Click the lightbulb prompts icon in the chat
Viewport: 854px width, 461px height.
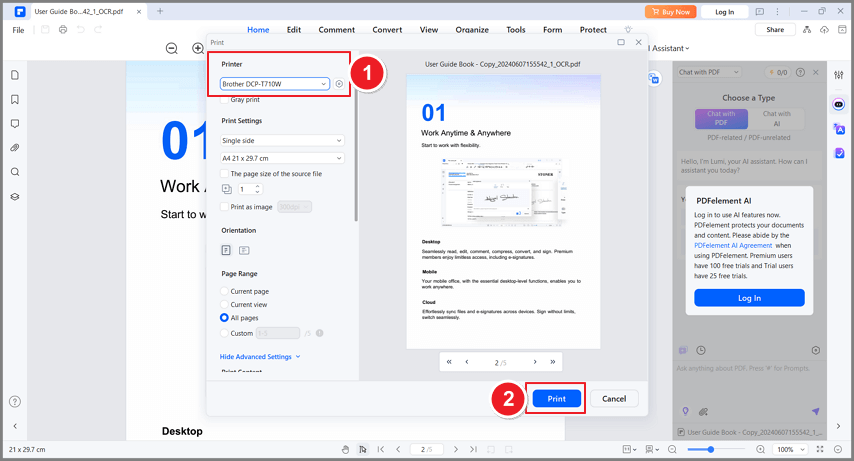(686, 411)
